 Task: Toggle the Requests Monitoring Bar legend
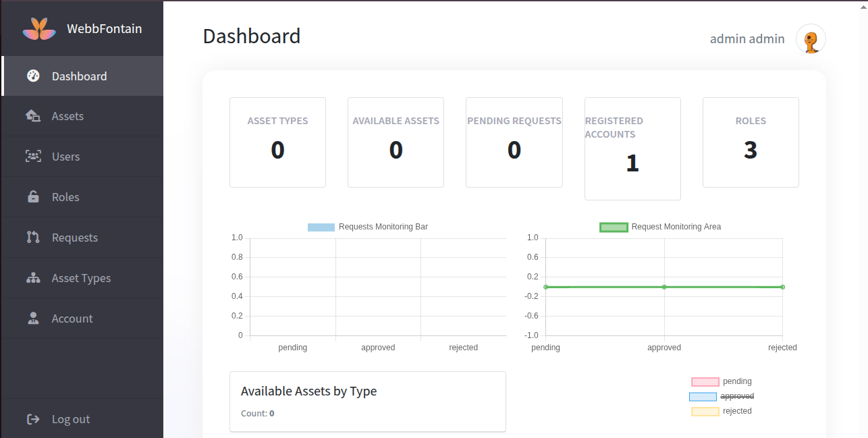[x=367, y=227]
